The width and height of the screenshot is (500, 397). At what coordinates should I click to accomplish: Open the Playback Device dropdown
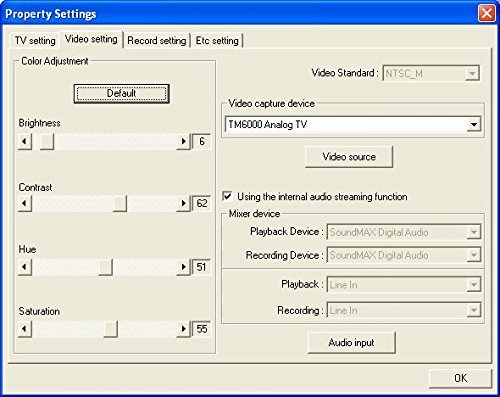[x=404, y=232]
